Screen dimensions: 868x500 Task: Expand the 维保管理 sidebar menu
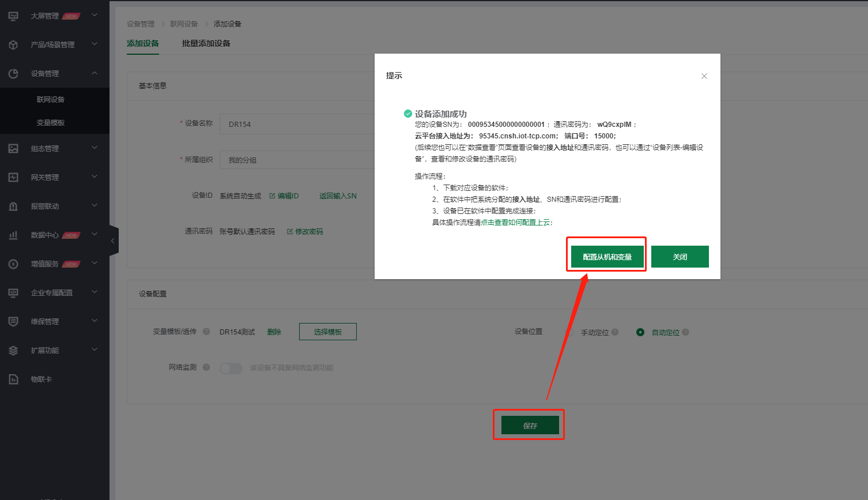click(95, 321)
